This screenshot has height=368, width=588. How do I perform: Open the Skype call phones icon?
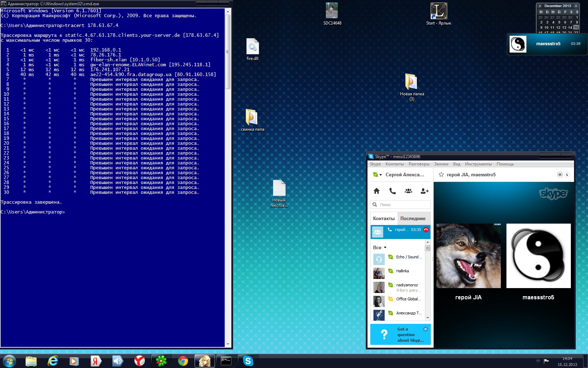coord(392,191)
